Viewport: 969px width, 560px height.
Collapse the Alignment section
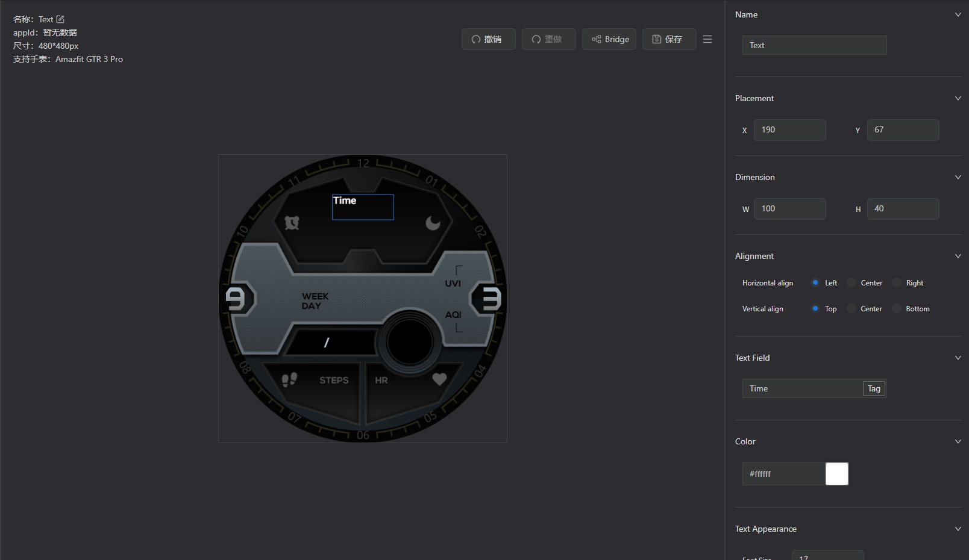(x=958, y=256)
